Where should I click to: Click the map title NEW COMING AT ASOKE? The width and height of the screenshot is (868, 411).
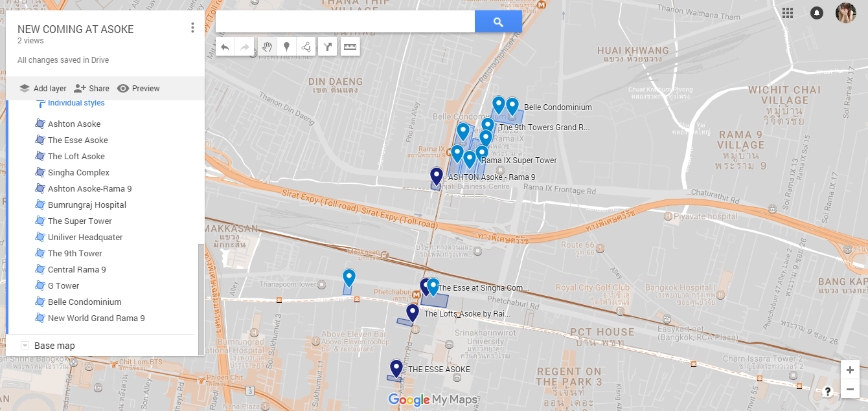(x=76, y=29)
